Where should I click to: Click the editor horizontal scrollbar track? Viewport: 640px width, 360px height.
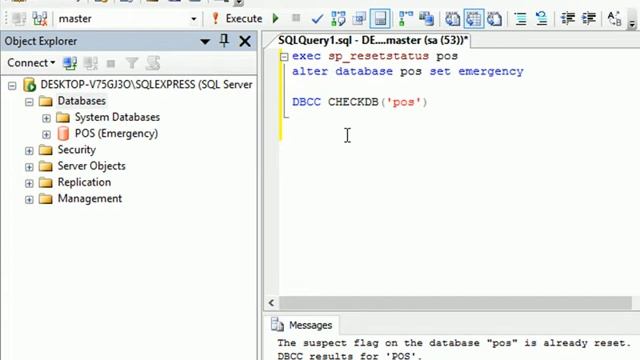pyautogui.click(x=455, y=303)
